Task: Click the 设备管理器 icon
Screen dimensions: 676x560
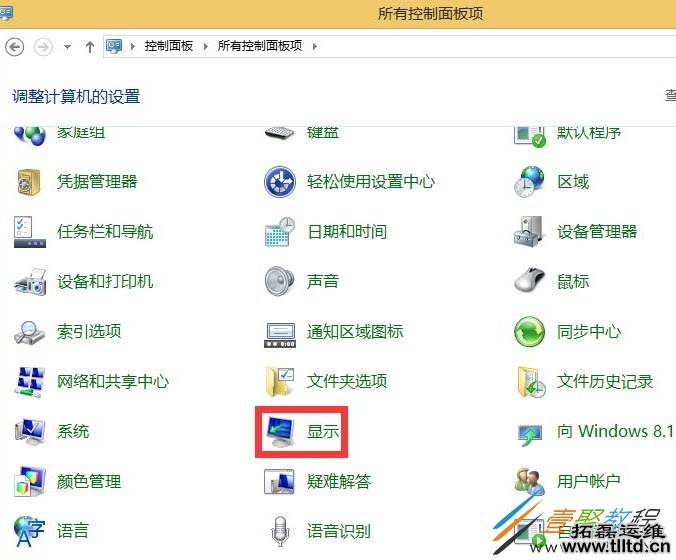Action: point(529,232)
